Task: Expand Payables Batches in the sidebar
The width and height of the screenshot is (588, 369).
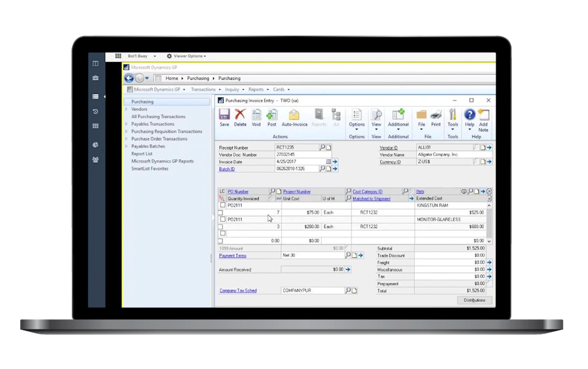Action: click(127, 146)
